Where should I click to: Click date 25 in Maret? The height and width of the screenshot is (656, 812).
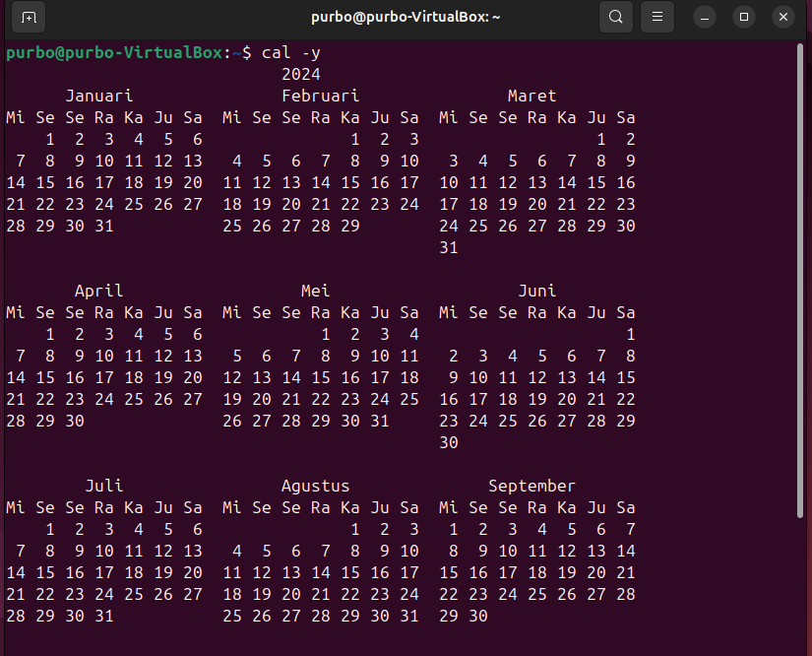click(x=478, y=226)
